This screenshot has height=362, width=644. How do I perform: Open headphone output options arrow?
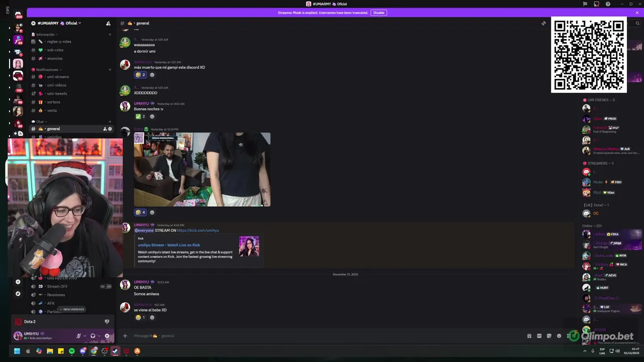click(x=99, y=336)
